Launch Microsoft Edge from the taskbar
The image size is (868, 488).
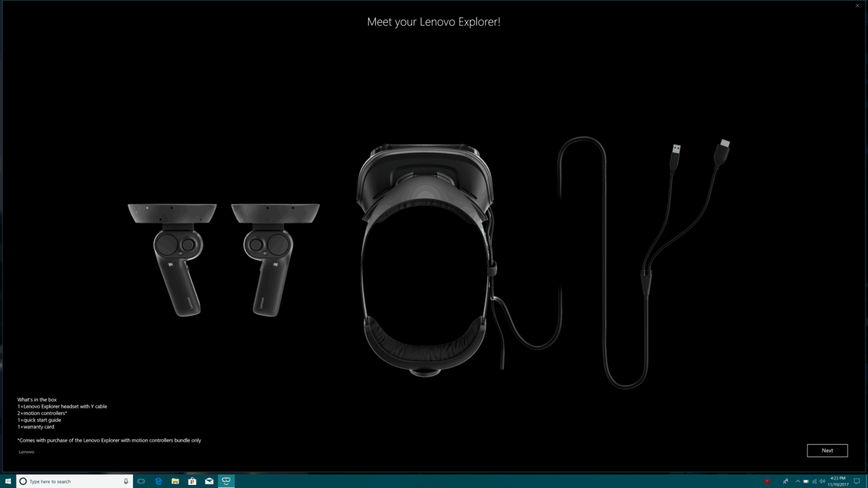point(158,481)
